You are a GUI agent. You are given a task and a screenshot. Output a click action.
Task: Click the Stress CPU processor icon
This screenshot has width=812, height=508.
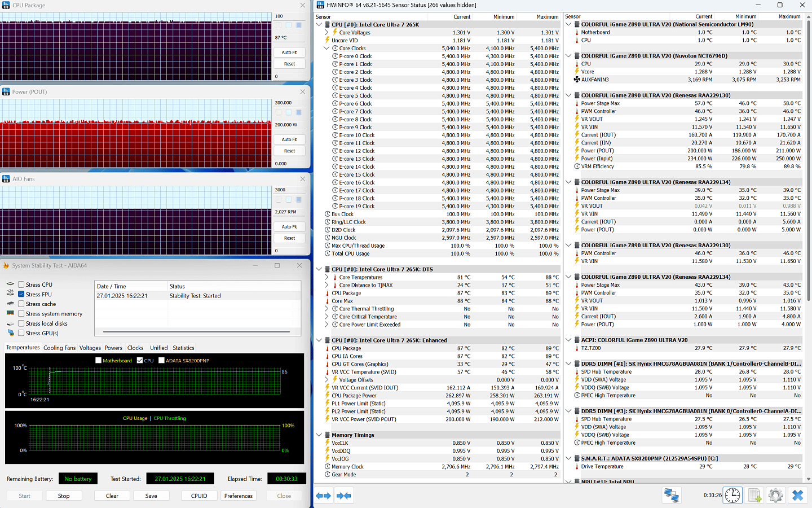coord(10,284)
